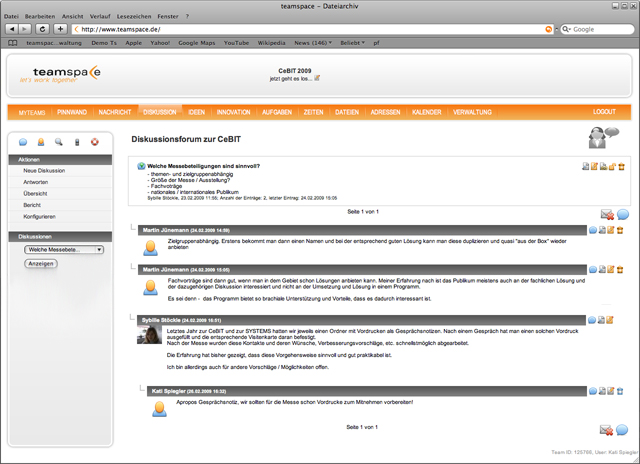The height and width of the screenshot is (464, 640).
Task: Click the large blue reply bubble above the posts
Action: [622, 214]
